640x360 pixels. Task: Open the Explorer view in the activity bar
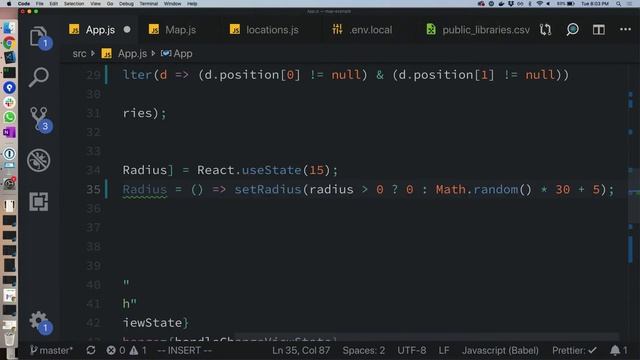(40, 38)
